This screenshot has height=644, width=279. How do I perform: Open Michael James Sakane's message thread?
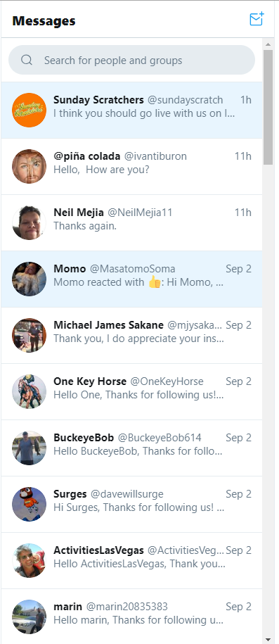131,335
